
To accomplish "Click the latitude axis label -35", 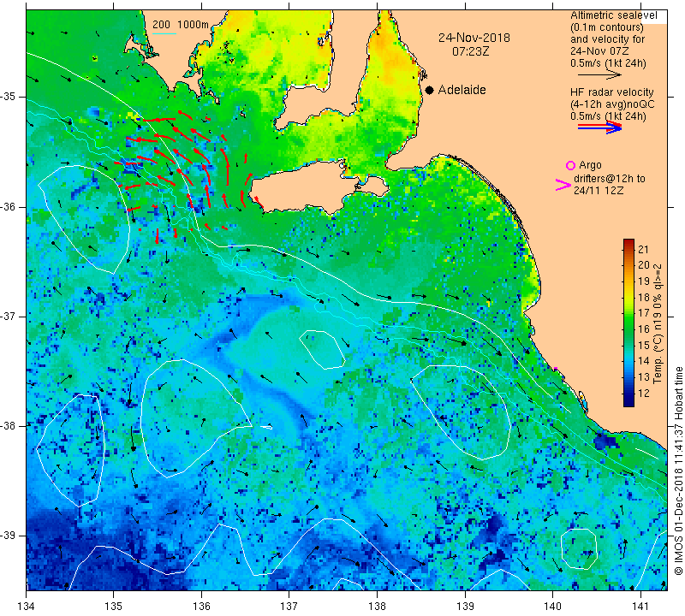I will [x=9, y=97].
